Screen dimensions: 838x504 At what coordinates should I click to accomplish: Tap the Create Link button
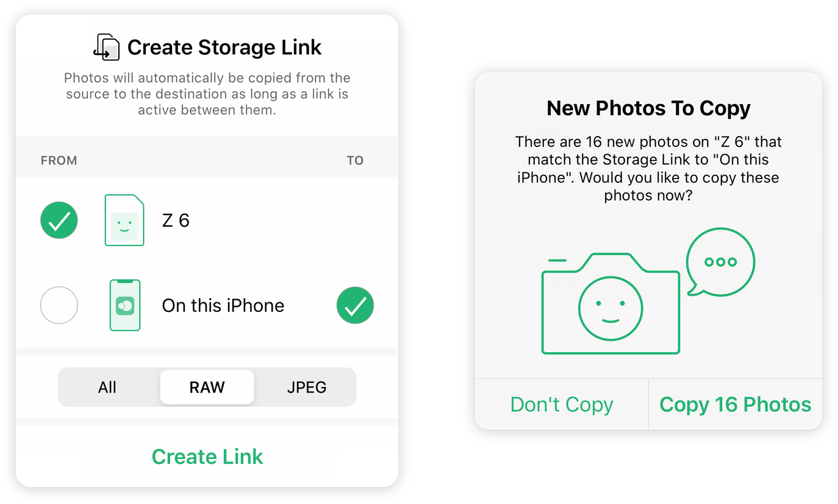(207, 456)
